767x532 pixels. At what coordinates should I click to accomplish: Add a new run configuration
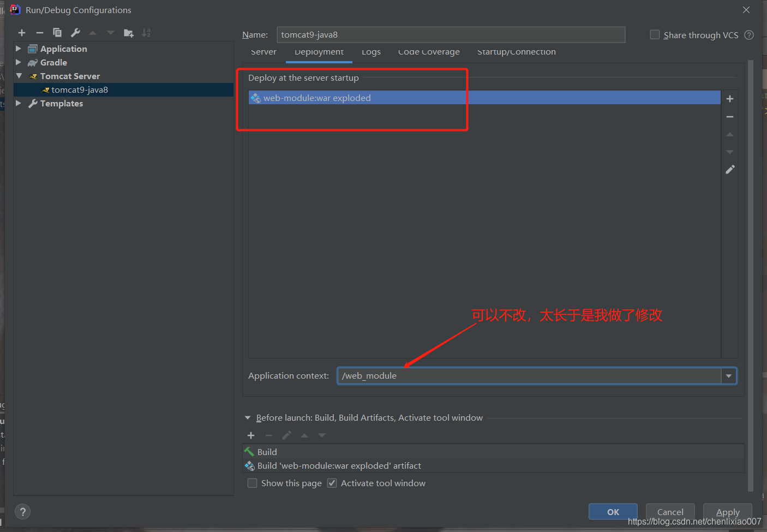(x=22, y=33)
